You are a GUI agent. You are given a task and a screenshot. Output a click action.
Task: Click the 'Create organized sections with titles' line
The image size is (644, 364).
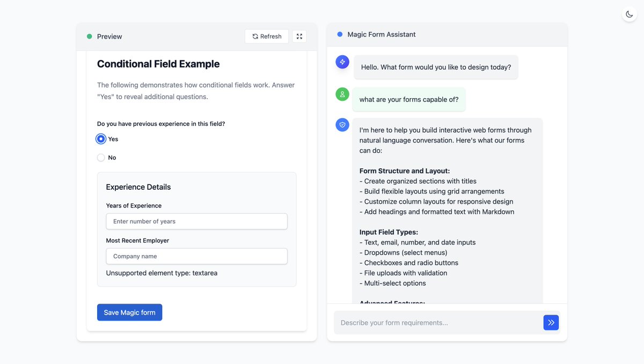tap(418, 181)
